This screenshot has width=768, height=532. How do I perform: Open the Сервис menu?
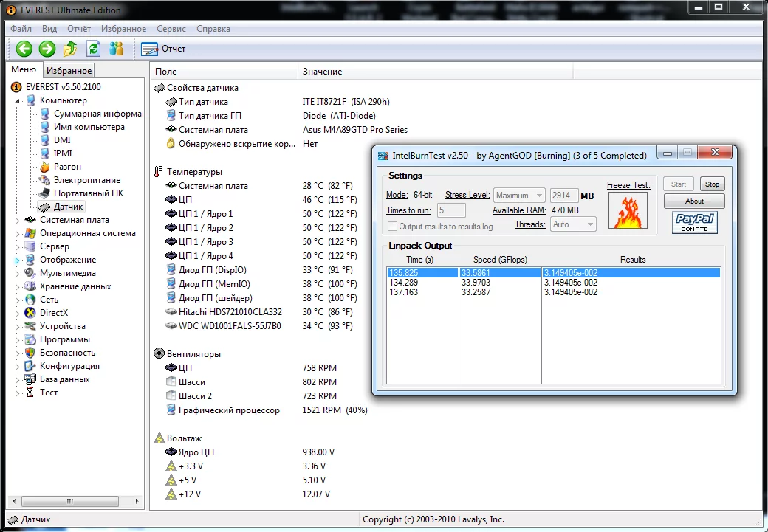coord(171,29)
